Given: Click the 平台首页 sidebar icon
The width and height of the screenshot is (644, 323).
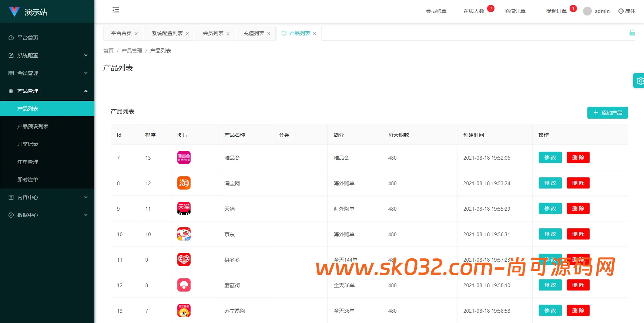Looking at the screenshot, I should click(x=11, y=38).
